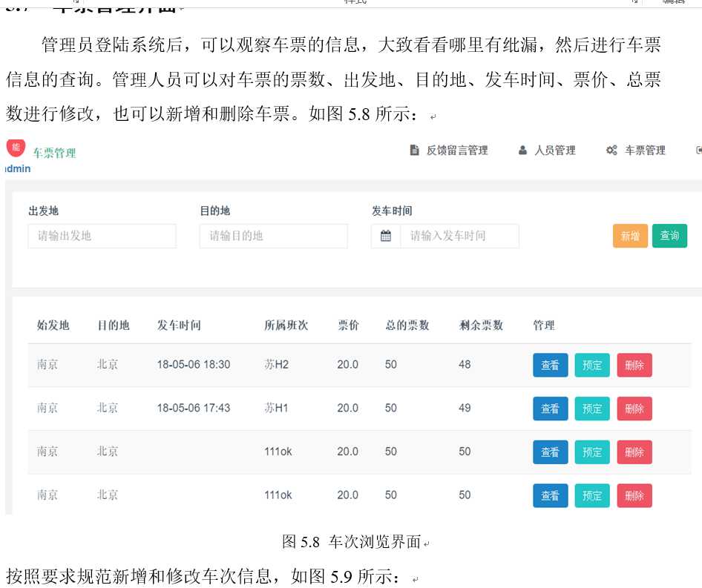This screenshot has width=702, height=588.
Task: Focus the 目的地 input field
Action: point(273,236)
